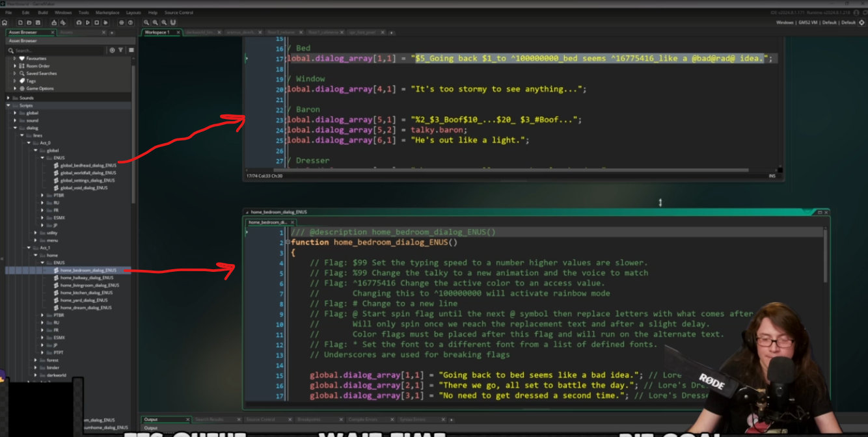Select global_settings_dialog_ENUS script
This screenshot has height=437, width=868.
(x=88, y=180)
